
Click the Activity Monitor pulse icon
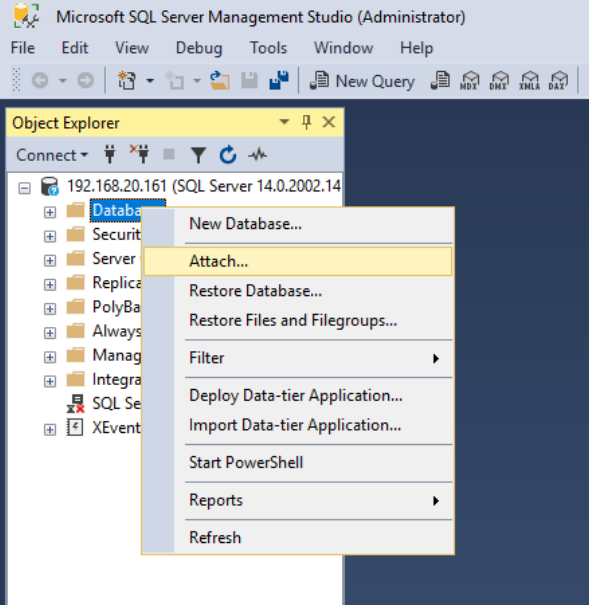(x=258, y=155)
